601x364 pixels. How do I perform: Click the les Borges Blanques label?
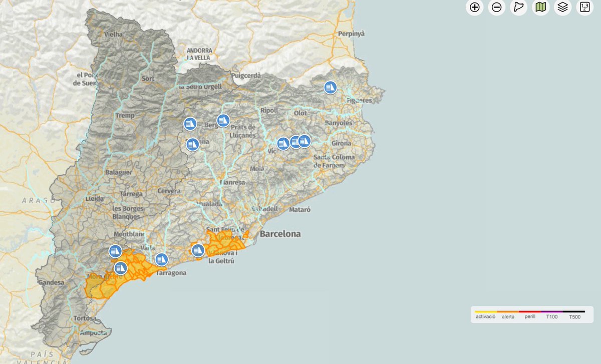pyautogui.click(x=128, y=212)
